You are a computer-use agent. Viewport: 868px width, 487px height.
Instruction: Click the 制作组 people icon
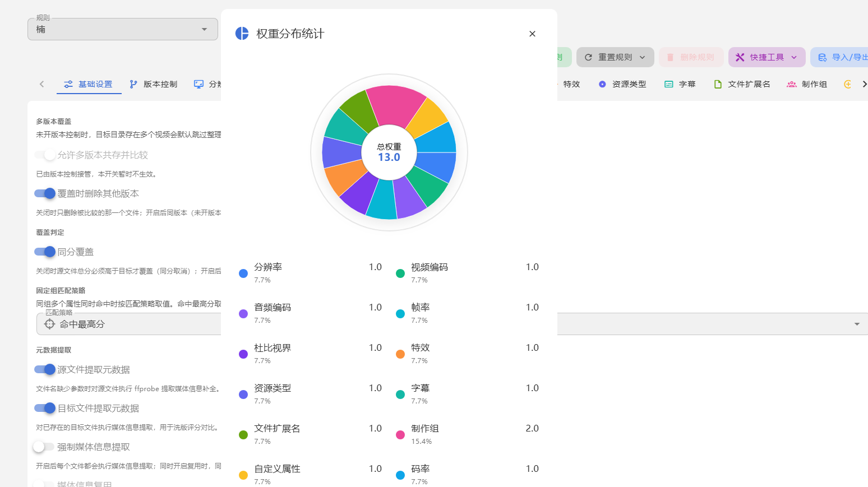[792, 84]
